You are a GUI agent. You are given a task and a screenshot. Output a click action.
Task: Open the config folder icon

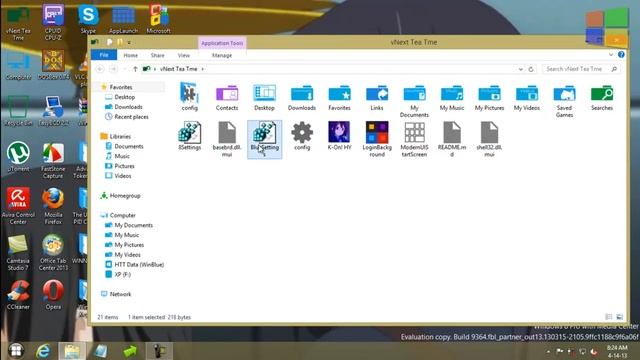click(x=189, y=97)
